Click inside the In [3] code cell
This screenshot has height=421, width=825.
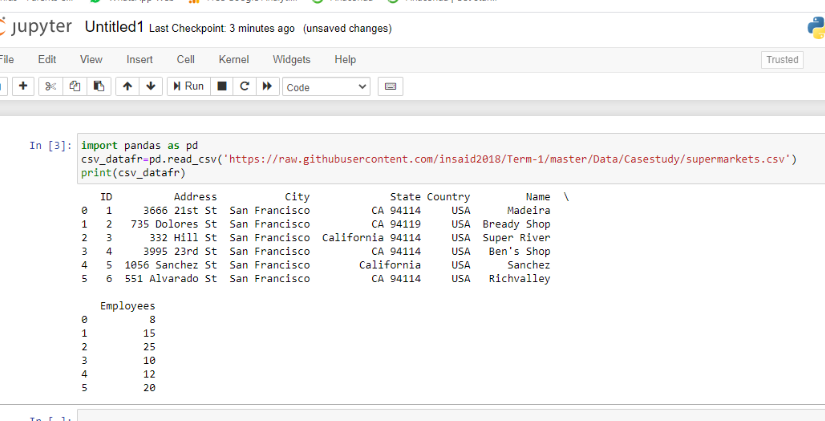(x=451, y=159)
